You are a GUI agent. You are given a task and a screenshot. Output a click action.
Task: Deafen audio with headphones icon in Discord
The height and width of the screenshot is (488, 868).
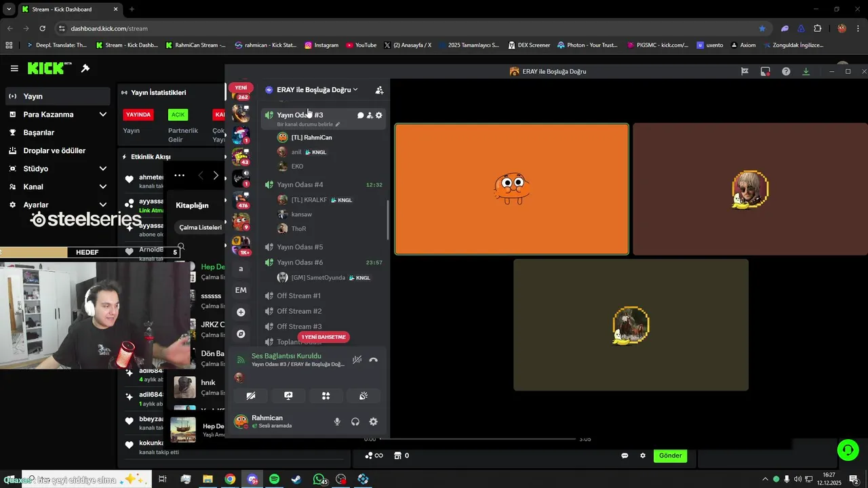[355, 422]
